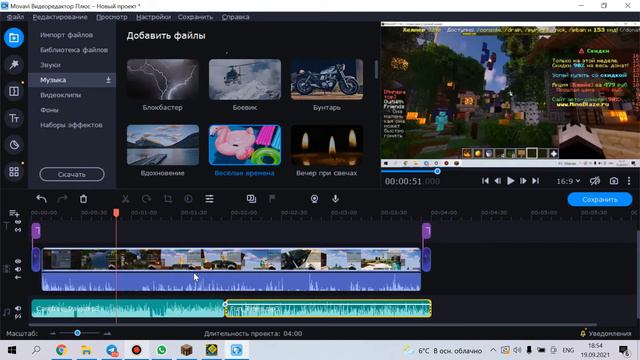Image resolution: width=640 pixels, height=360 pixels.
Task: Select the Бунтарь music thumbnail
Action: (327, 79)
